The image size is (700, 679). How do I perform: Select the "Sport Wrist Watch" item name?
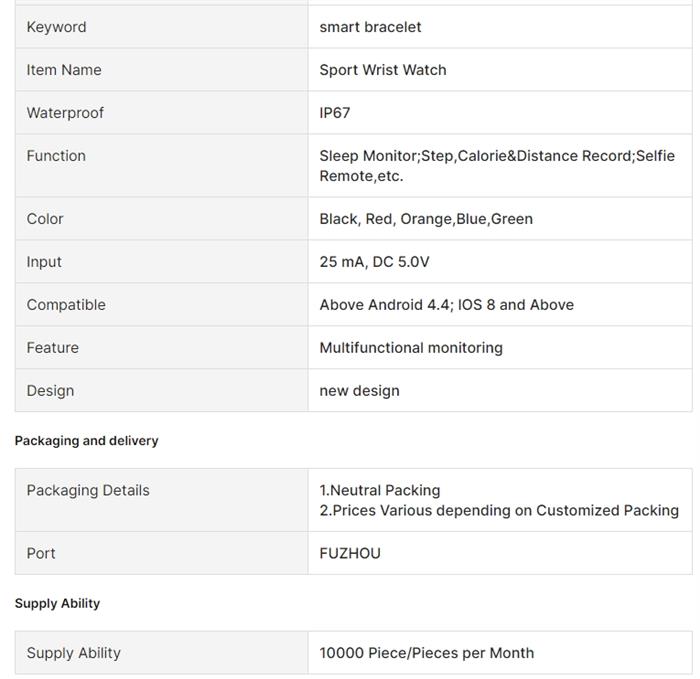pyautogui.click(x=382, y=70)
